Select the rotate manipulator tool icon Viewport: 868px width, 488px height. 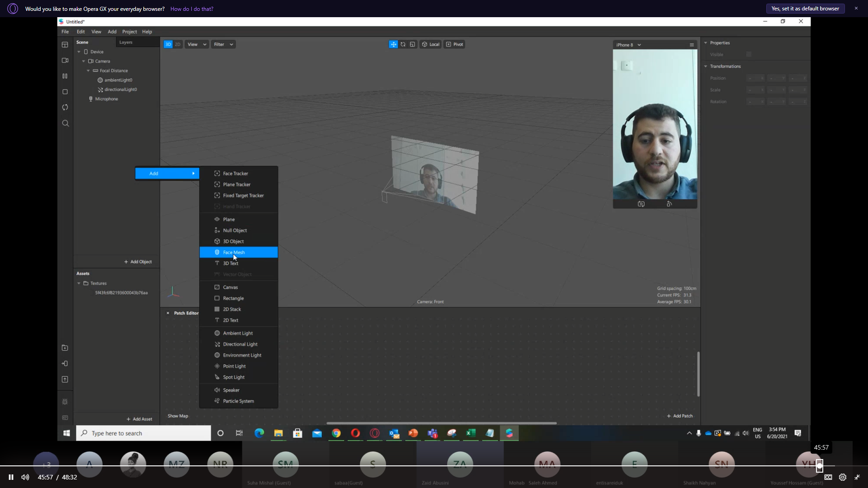click(403, 44)
